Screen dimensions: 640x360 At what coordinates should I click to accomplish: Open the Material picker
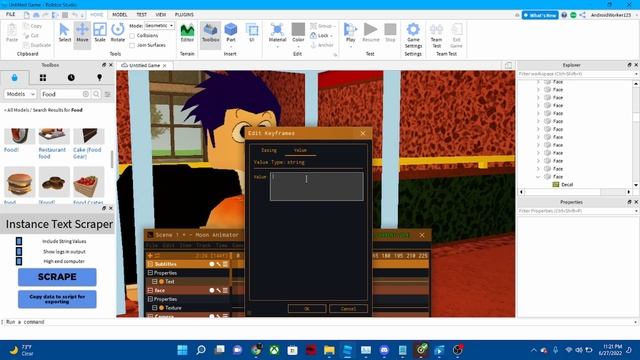(x=277, y=33)
